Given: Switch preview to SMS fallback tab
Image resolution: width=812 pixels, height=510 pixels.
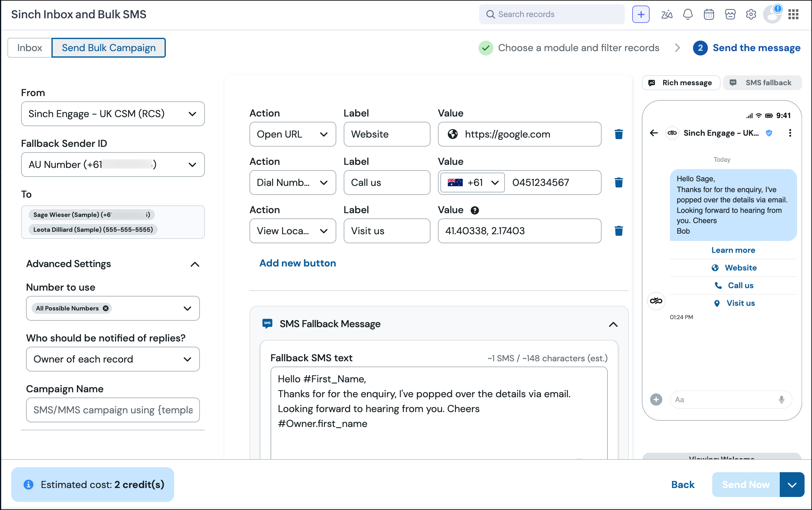Looking at the screenshot, I should click(x=762, y=83).
